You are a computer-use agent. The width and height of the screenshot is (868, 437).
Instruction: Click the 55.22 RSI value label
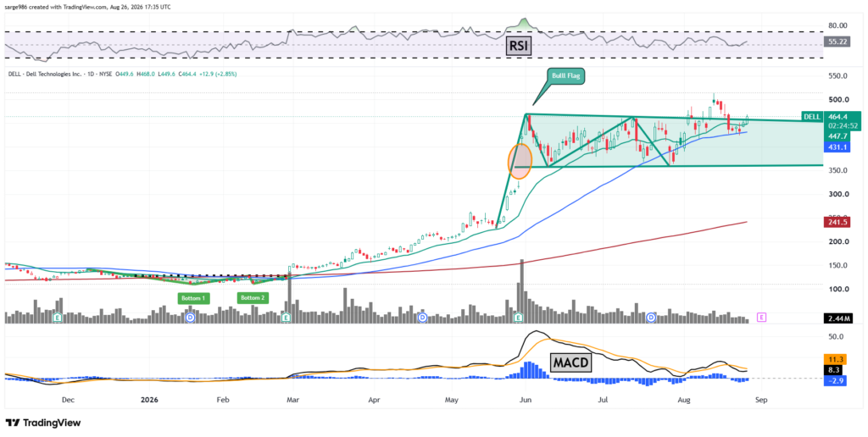click(x=835, y=41)
